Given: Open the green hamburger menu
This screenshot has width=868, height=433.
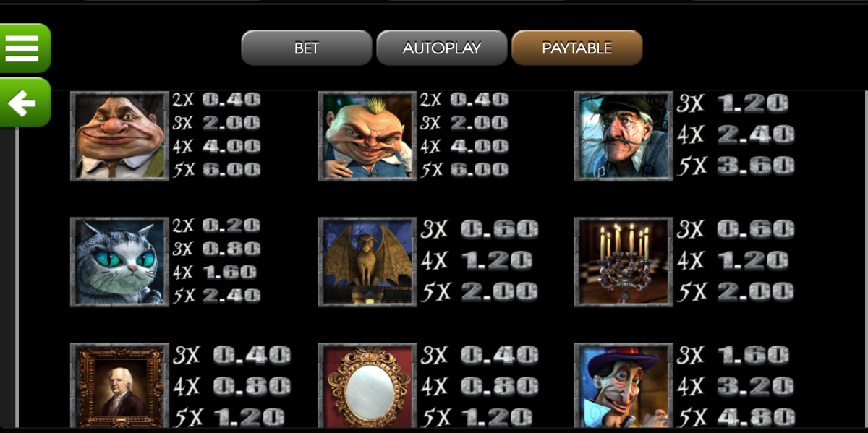Looking at the screenshot, I should 24,48.
